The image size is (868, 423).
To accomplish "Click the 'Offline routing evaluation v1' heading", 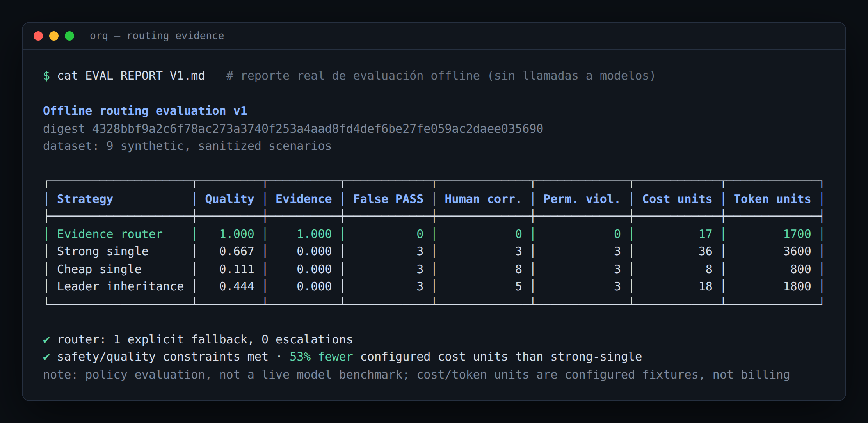I will [145, 111].
